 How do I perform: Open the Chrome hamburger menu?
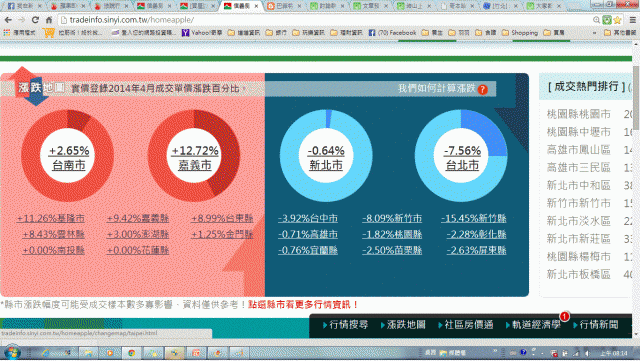(x=632, y=20)
